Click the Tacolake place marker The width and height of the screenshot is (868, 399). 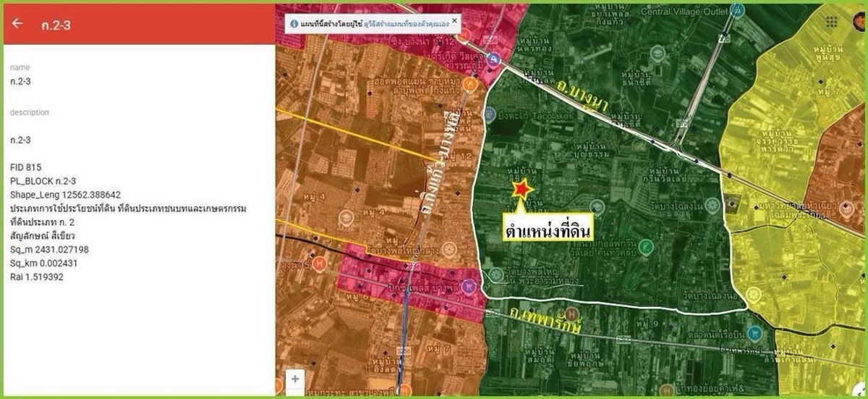(x=489, y=115)
